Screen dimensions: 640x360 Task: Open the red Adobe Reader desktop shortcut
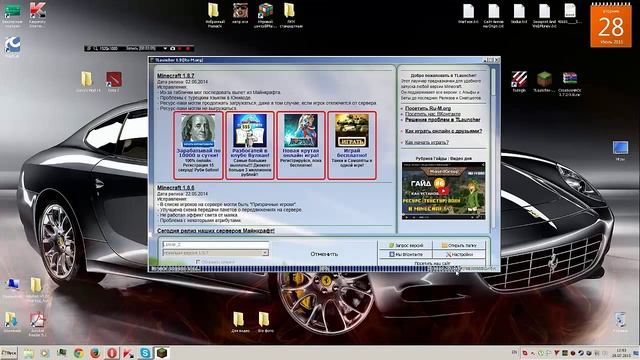[x=37, y=324]
